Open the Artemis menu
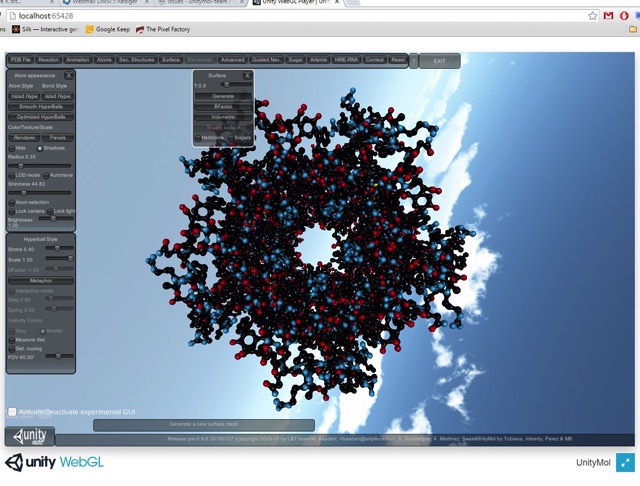Screen dimensions: 640x486 (x=318, y=60)
